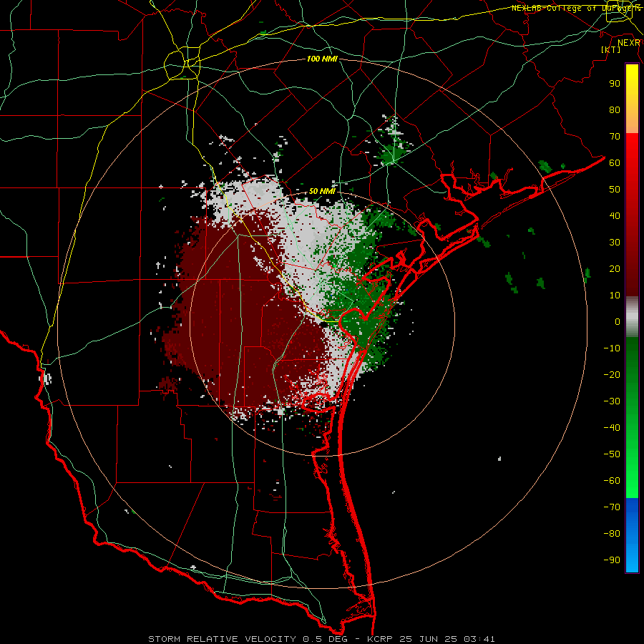Click the 90 label on velocity scale
644x644 pixels.
615,84
